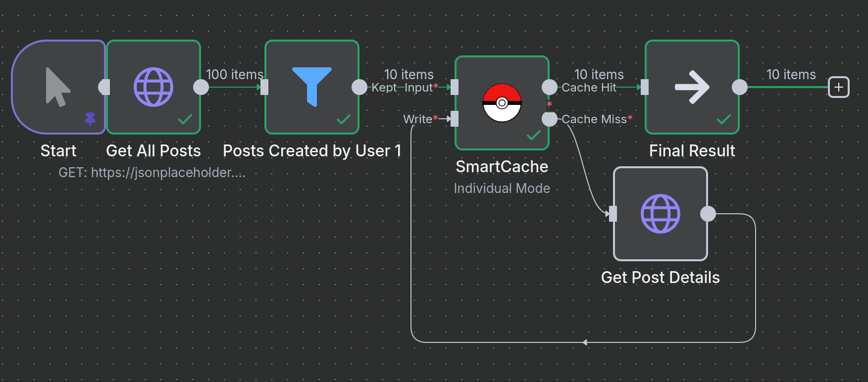Click the SmartCache Cache Miss output connector

point(550,119)
